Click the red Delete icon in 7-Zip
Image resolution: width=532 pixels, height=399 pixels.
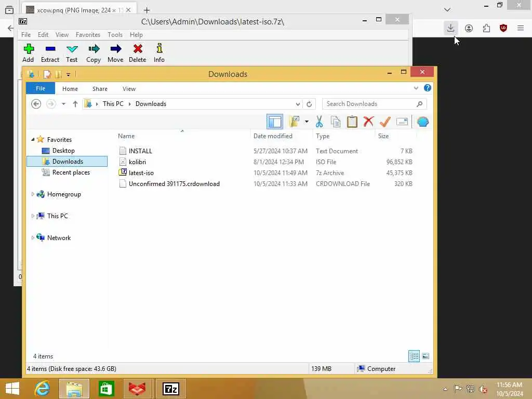pos(137,54)
